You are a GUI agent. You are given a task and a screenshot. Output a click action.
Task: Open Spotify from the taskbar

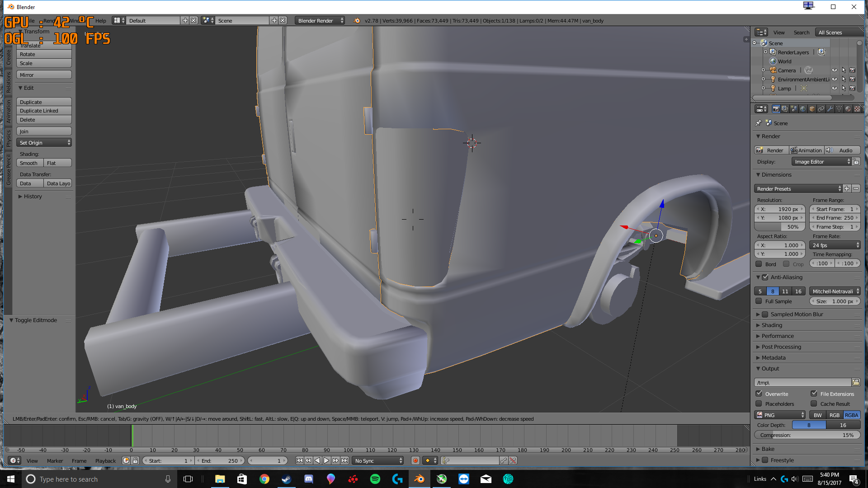pyautogui.click(x=375, y=479)
